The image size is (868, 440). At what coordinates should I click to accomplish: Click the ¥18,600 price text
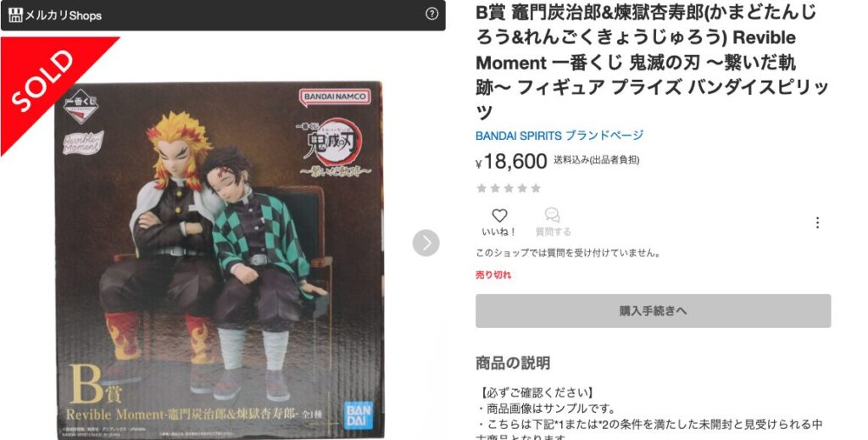click(511, 162)
